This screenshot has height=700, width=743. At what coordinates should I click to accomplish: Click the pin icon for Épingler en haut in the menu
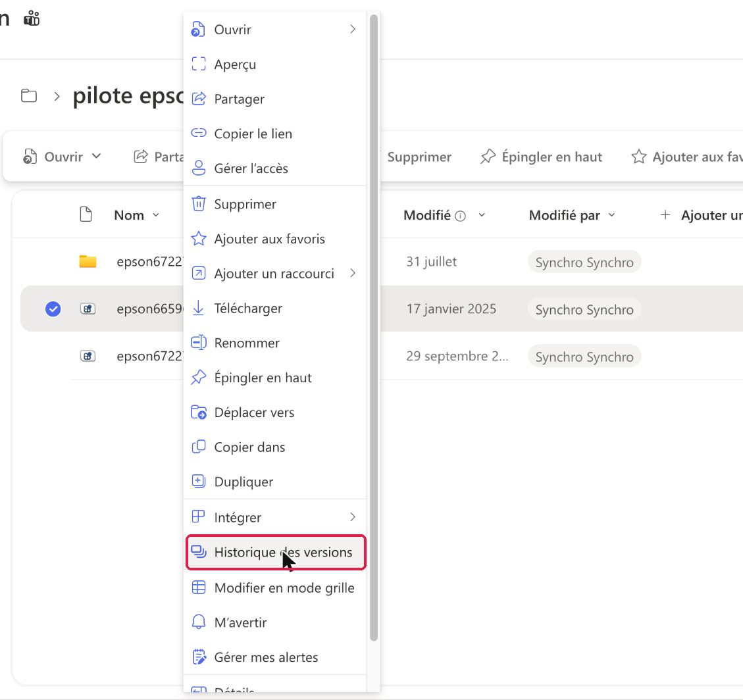click(x=199, y=378)
